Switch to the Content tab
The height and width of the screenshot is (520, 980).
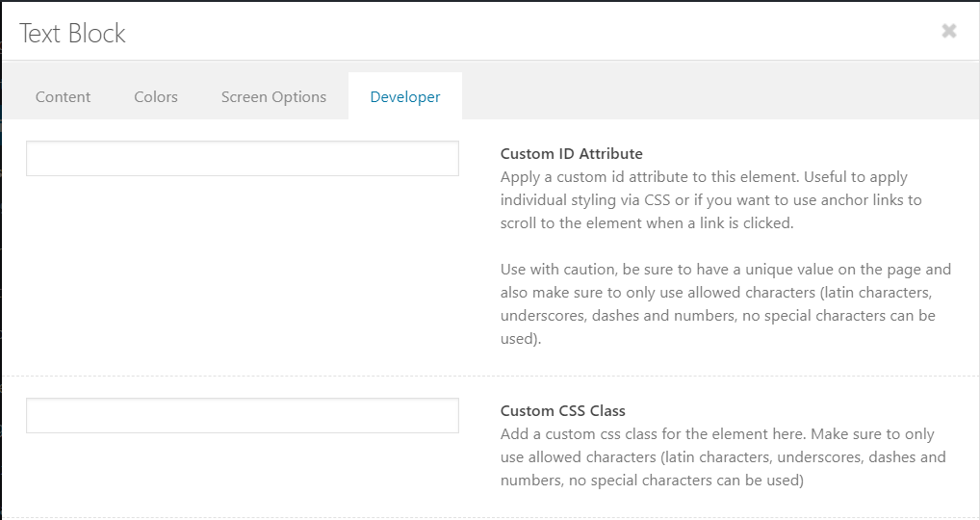64,96
